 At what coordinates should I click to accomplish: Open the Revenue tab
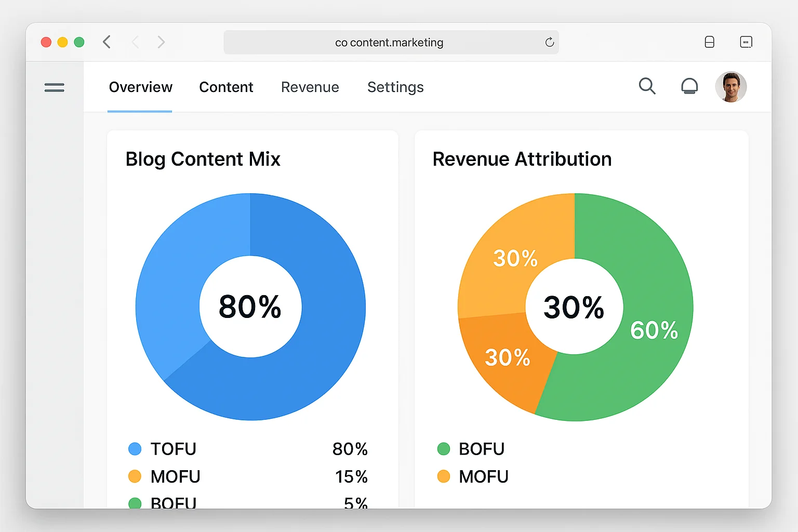point(310,87)
